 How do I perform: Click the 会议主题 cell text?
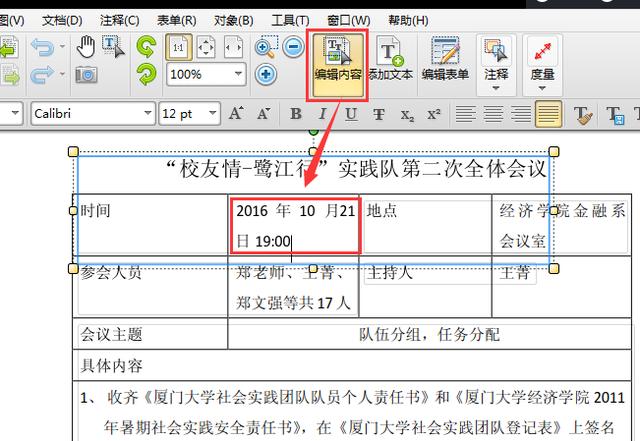point(111,334)
